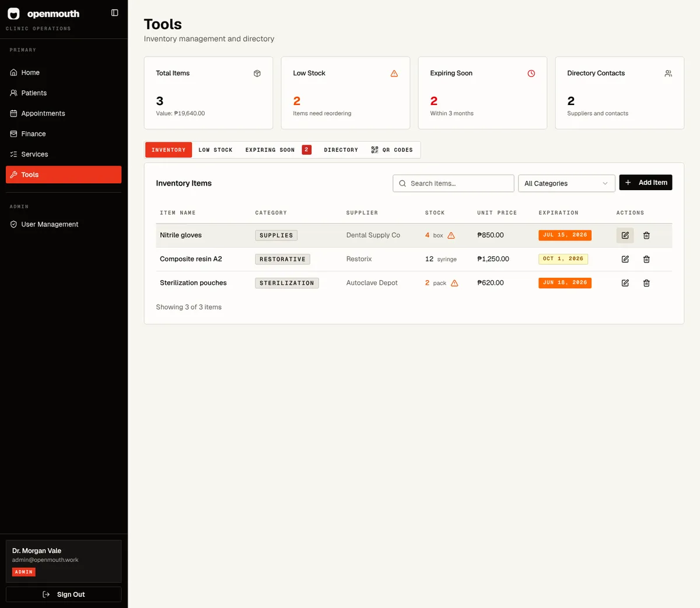Delete the Nitrile gloves item
Viewport: 700px width, 608px height.
click(646, 235)
